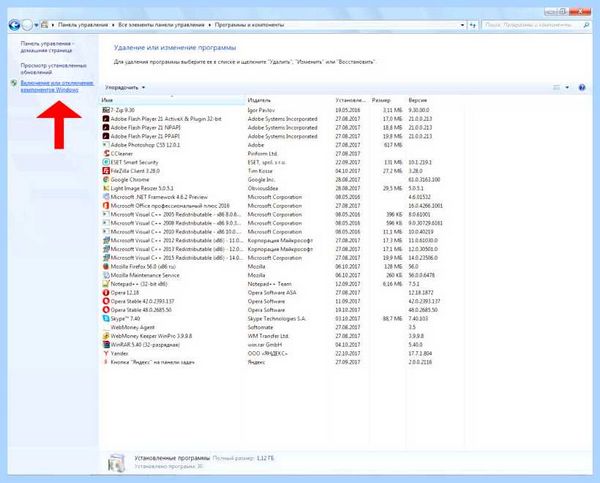The height and width of the screenshot is (483, 600).
Task: Open 'Просмотр установленных обновлений' link
Action: pos(54,69)
